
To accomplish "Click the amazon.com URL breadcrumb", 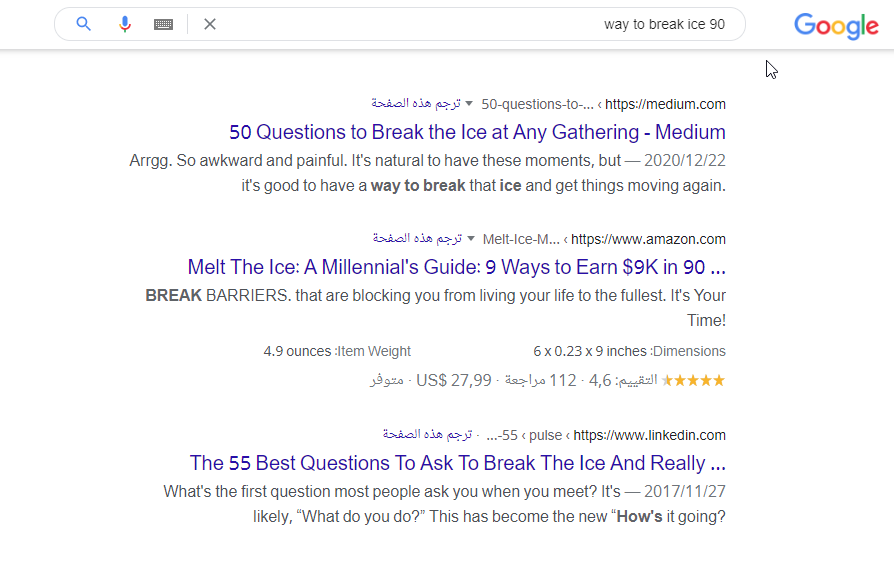I will 652,239.
